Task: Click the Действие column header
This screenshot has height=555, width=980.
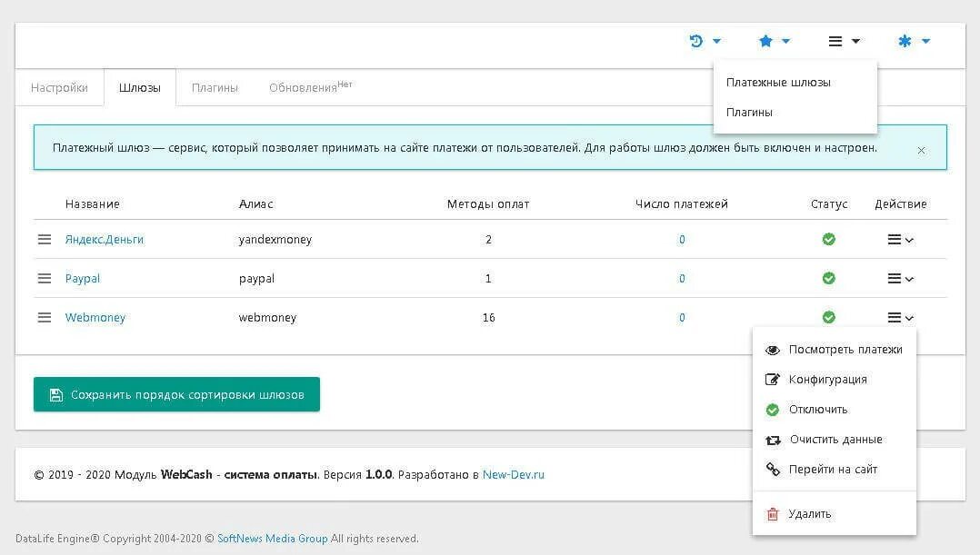Action: point(901,204)
